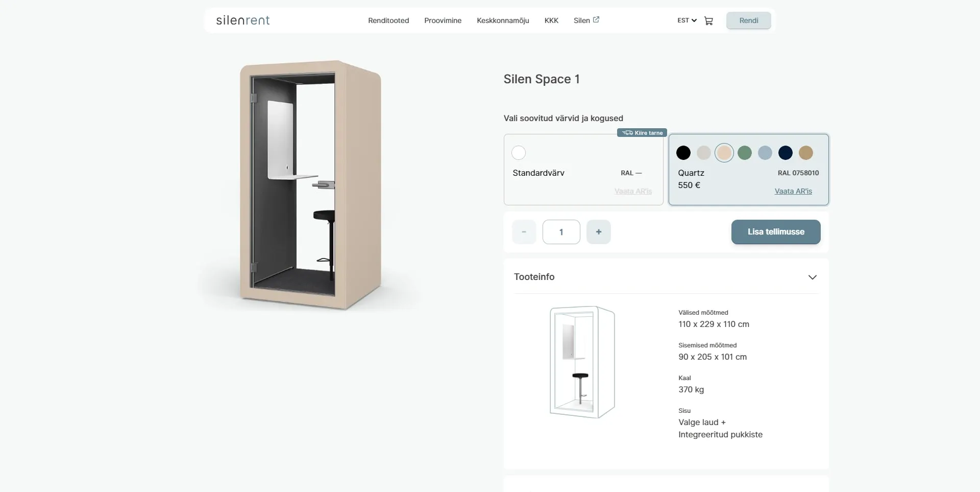Image resolution: width=980 pixels, height=492 pixels.
Task: Click the 110 x 229 x 110 cm dimensions
Action: (x=714, y=324)
